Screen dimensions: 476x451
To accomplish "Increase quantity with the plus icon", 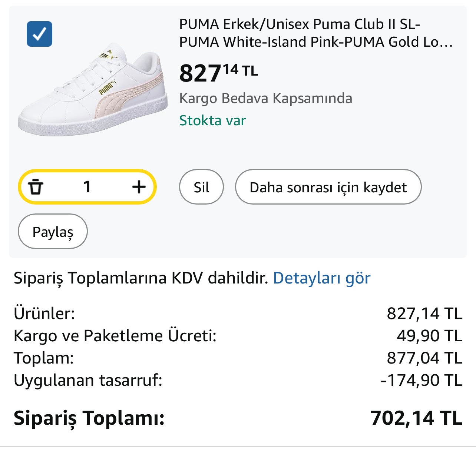I will coord(139,187).
